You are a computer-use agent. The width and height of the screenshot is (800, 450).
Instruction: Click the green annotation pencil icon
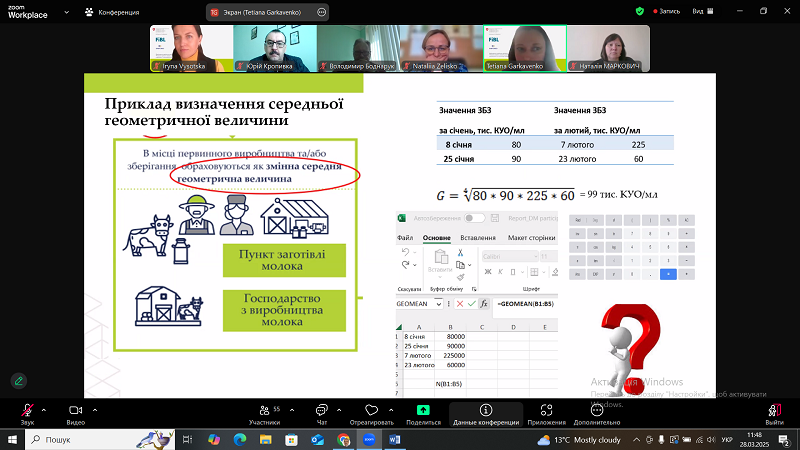[19, 381]
